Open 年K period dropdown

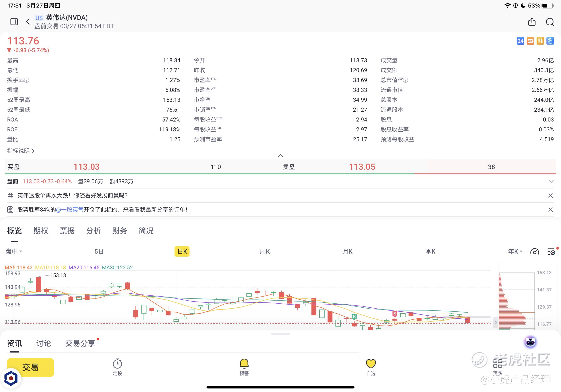515,251
